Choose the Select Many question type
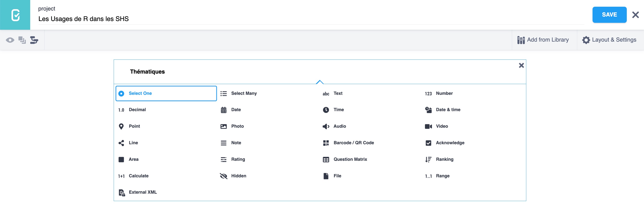This screenshot has height=212, width=644. pyautogui.click(x=243, y=93)
